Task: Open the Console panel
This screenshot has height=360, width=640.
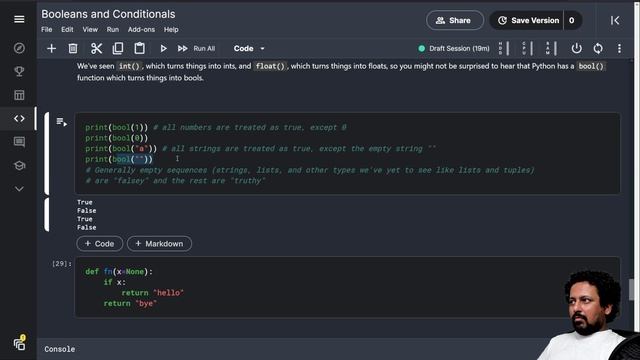Action: click(x=60, y=349)
